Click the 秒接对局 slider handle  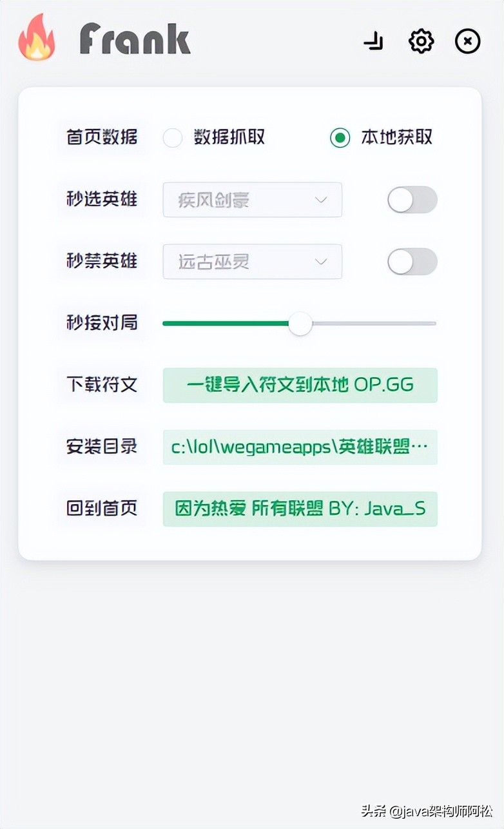299,324
